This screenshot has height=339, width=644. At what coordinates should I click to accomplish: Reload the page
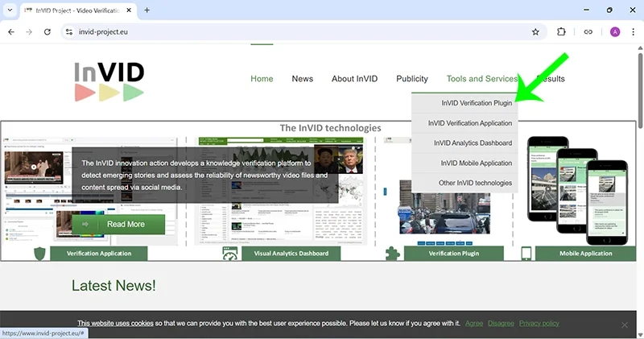coord(47,32)
